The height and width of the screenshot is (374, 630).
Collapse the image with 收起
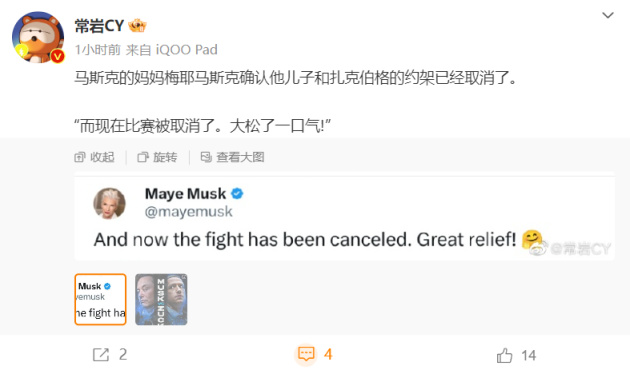point(95,157)
